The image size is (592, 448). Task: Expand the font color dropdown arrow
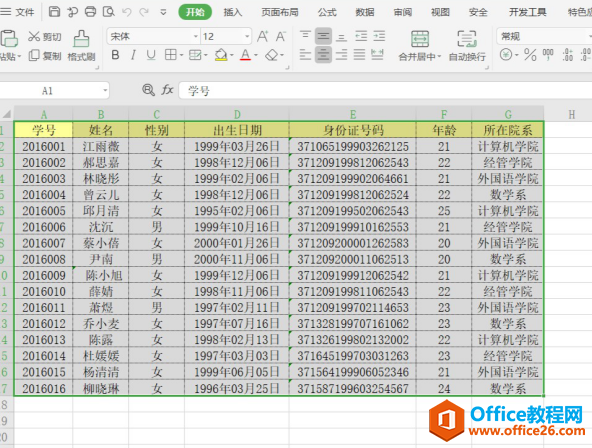coord(256,55)
